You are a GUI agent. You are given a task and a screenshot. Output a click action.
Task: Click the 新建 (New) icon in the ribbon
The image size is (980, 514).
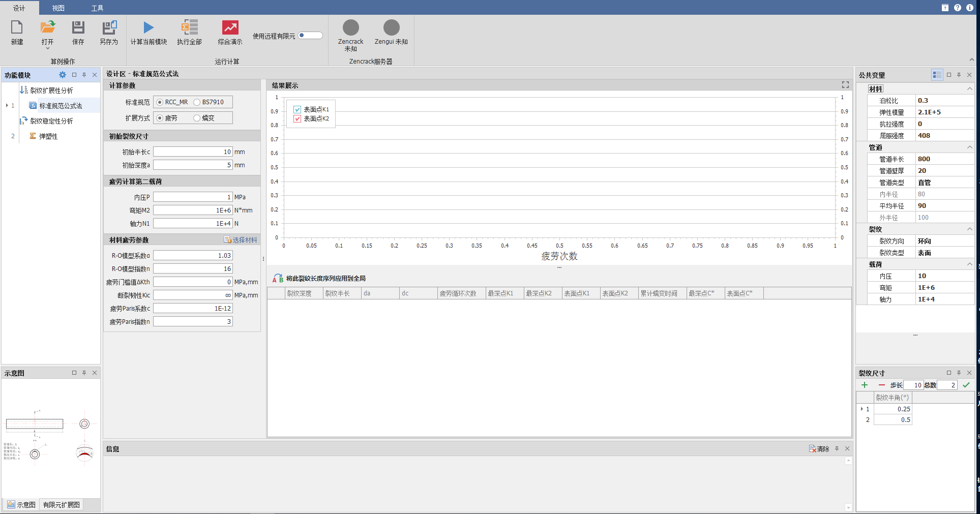[x=17, y=27]
